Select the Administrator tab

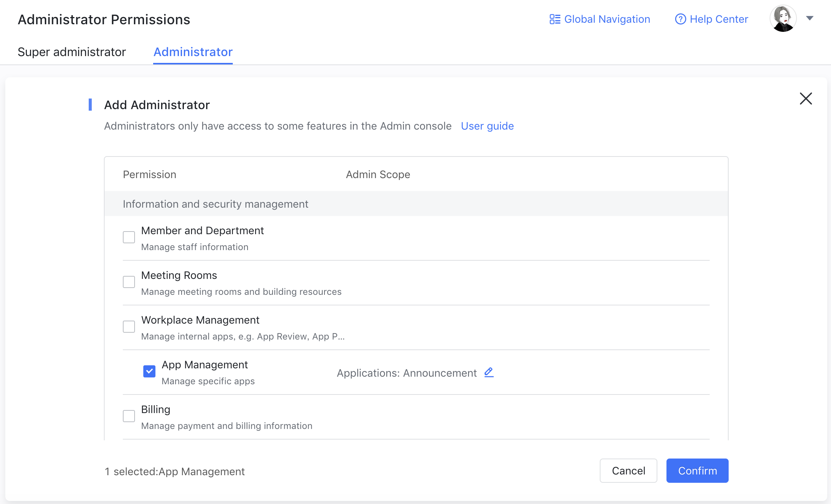point(193,52)
